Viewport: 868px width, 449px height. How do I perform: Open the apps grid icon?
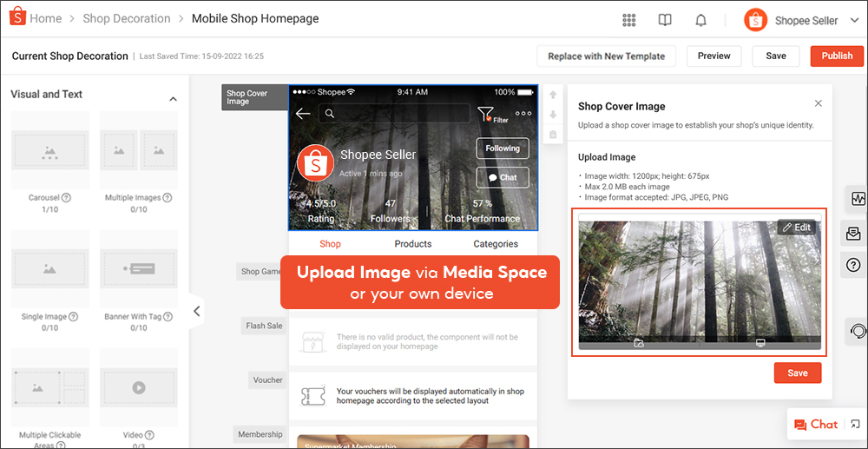629,20
